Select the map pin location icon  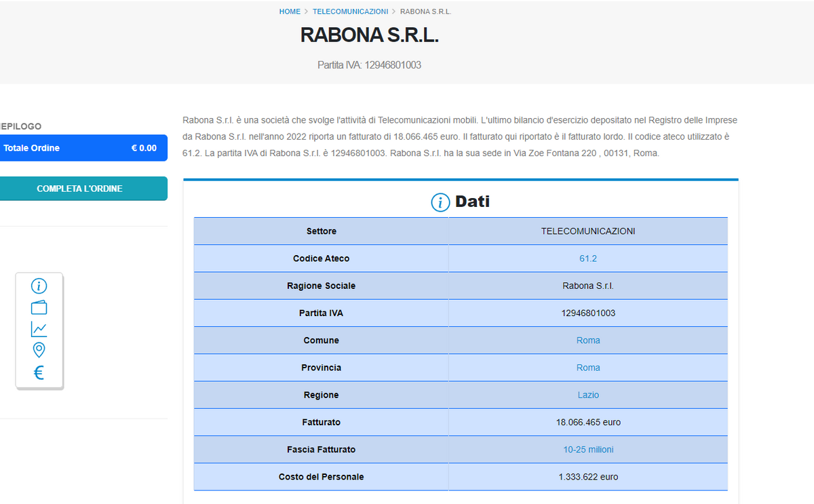click(x=39, y=350)
